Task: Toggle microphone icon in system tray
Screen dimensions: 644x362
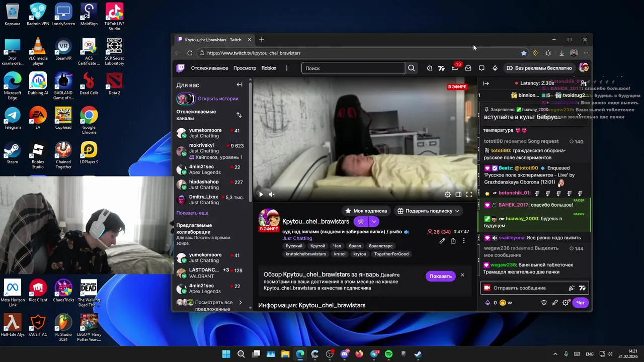Action: (566, 354)
